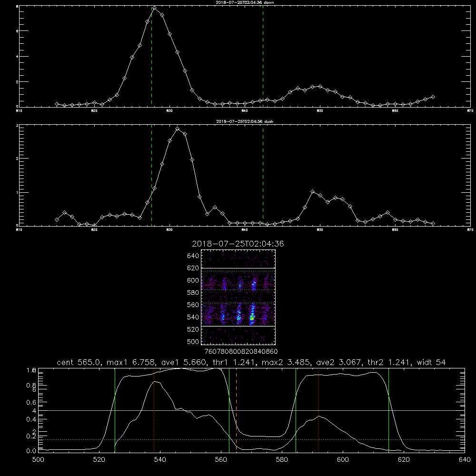Click bottom plot y-axis label 0.0
Image resolution: width=476 pixels, height=476 pixels.
pyautogui.click(x=31, y=451)
